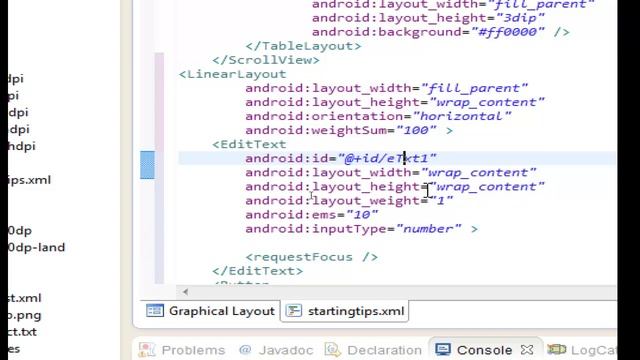Screen dimensions: 640x360
Task: Open the Problems view tab
Action: (182, 350)
